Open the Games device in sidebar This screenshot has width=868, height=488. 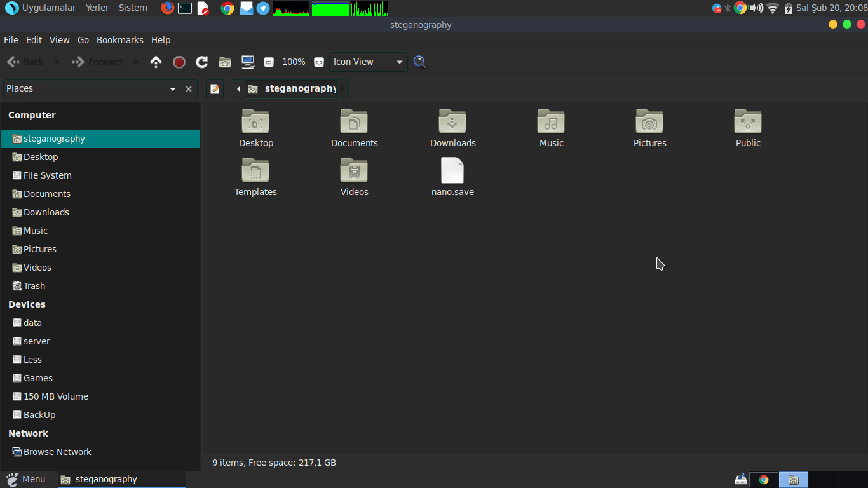(x=100, y=378)
